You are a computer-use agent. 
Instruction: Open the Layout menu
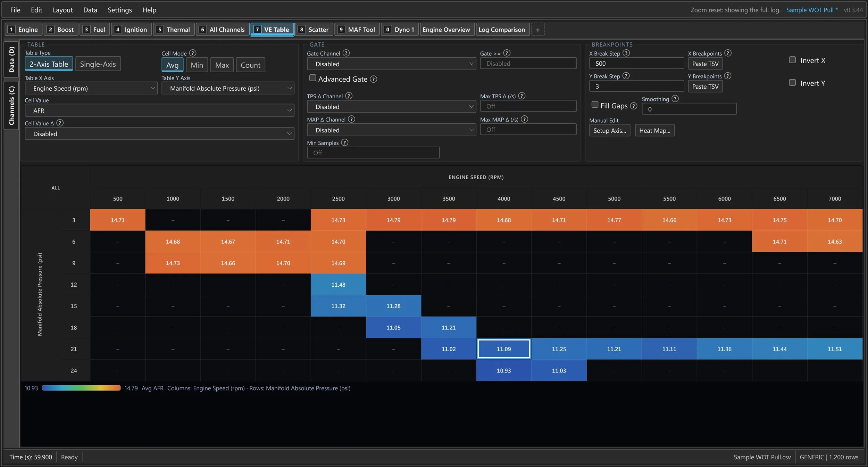pos(63,10)
